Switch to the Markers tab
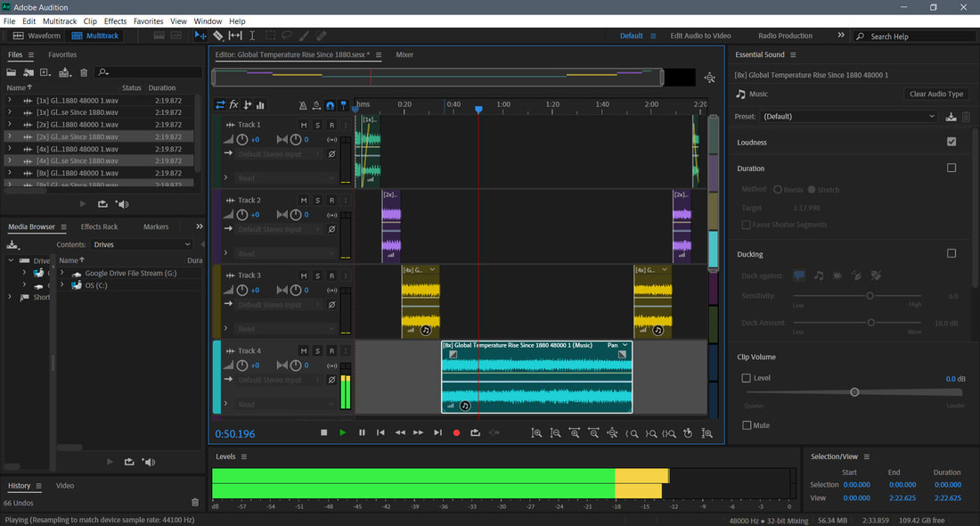 (x=156, y=226)
